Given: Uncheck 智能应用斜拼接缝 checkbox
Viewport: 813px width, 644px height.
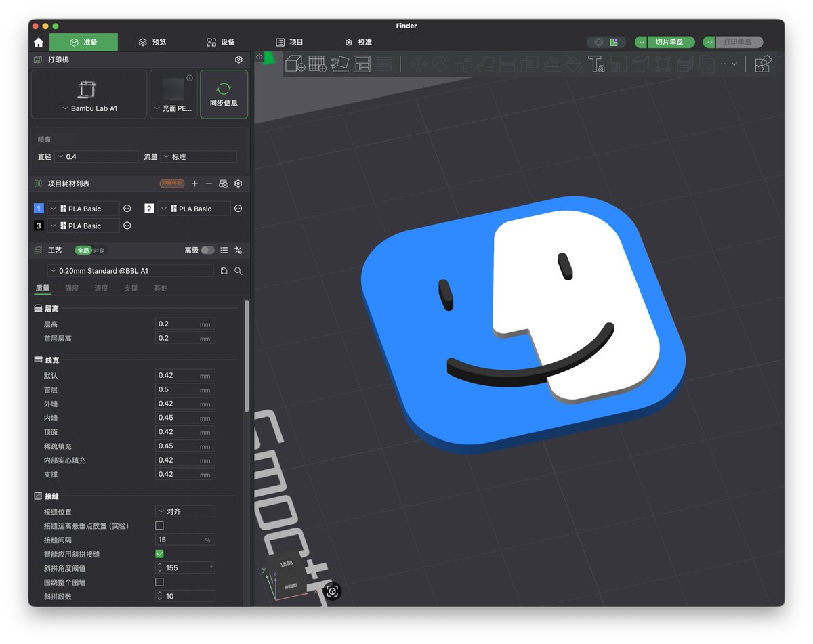Looking at the screenshot, I should pyautogui.click(x=160, y=554).
